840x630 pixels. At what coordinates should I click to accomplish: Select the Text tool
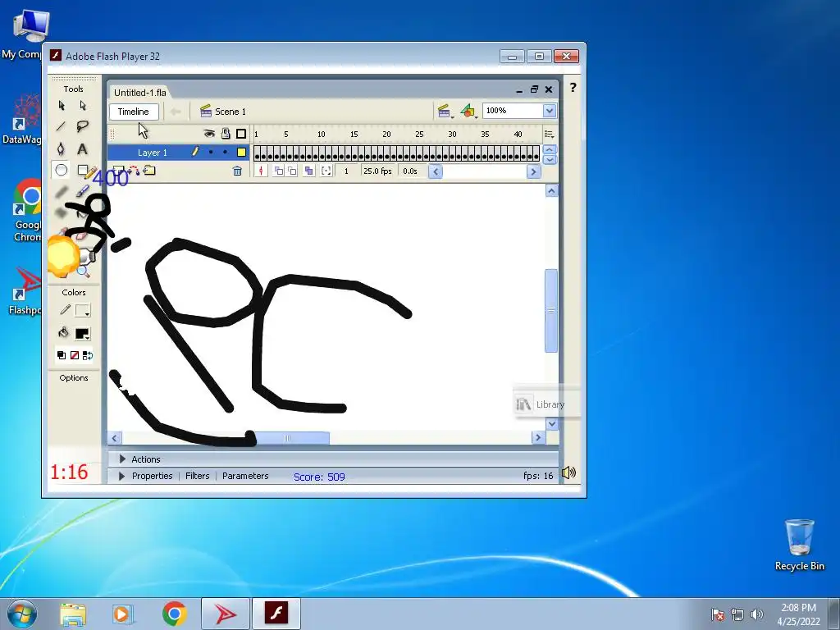83,149
